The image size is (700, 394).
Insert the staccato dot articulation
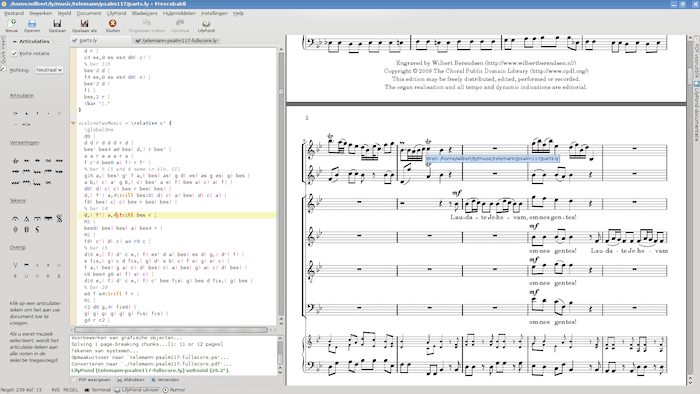48,113
